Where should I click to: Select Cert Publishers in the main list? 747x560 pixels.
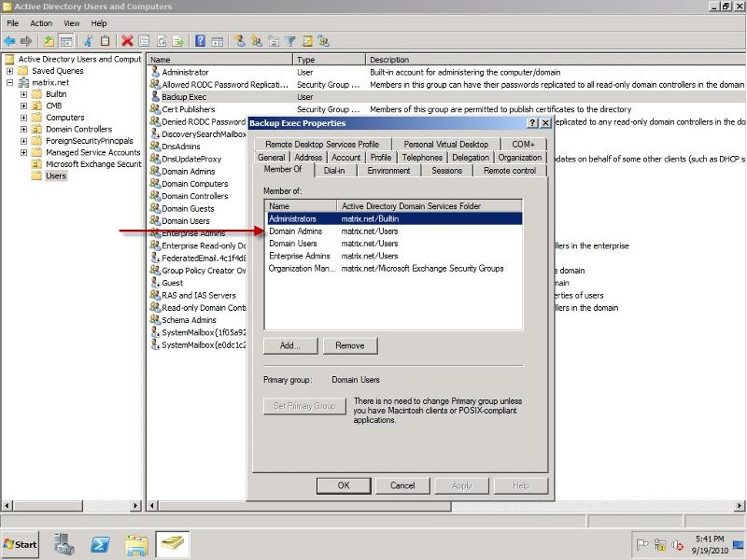tap(189, 109)
